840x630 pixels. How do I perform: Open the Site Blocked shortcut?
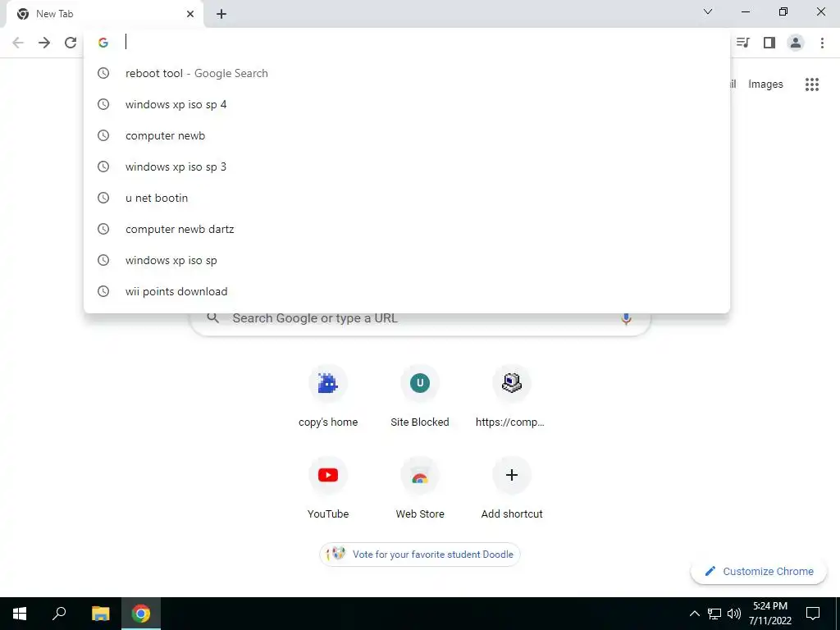coord(420,397)
